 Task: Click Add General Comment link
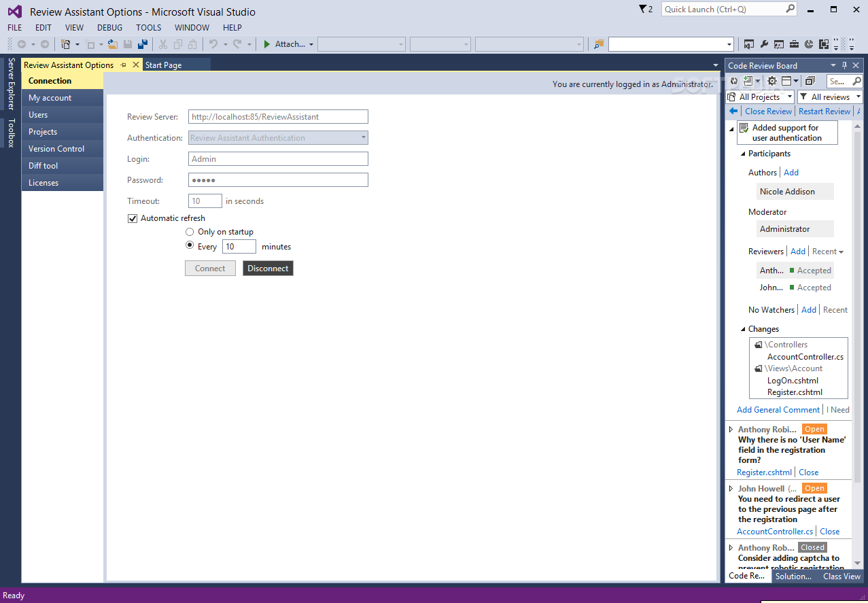click(x=778, y=410)
